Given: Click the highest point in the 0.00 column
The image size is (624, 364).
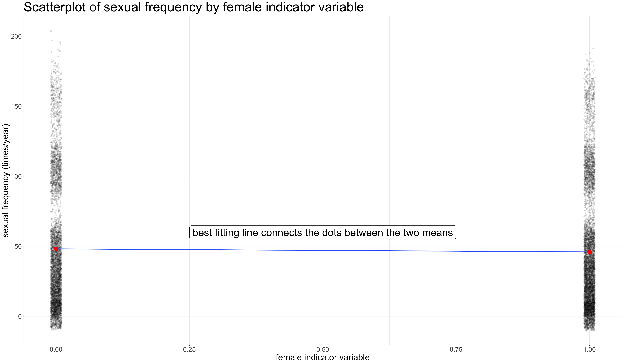Looking at the screenshot, I should tap(51, 31).
